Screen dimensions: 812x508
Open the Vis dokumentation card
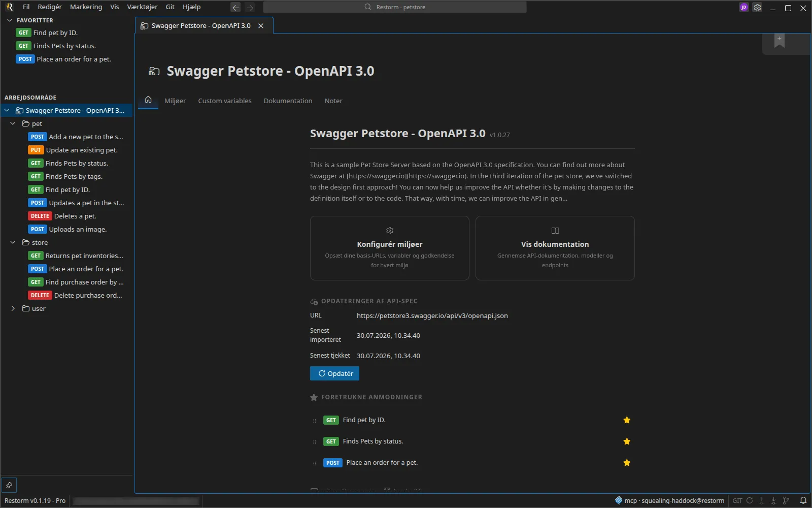tap(555, 248)
